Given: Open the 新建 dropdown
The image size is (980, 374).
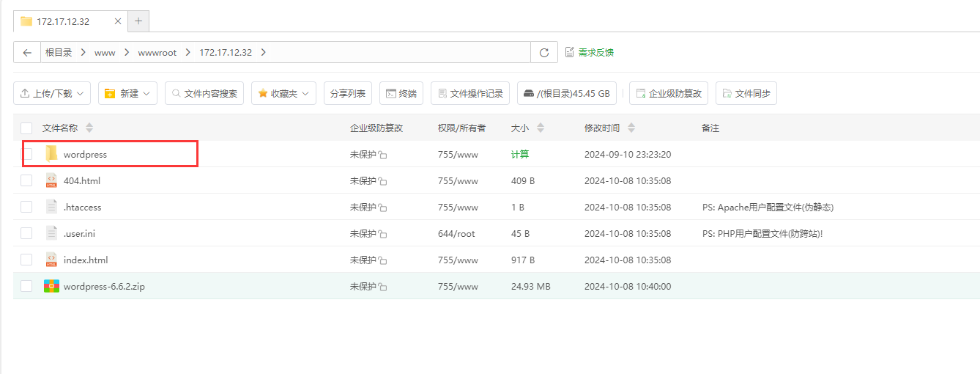Looking at the screenshot, I should (x=127, y=93).
